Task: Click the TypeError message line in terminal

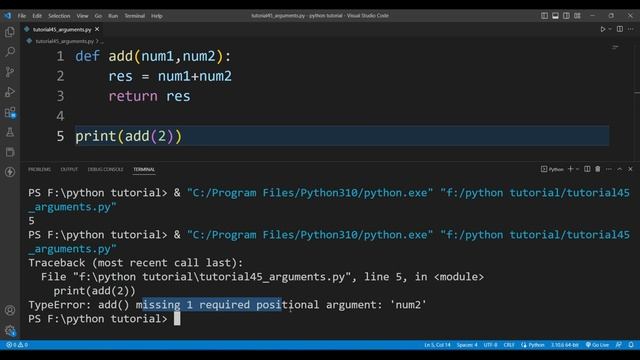Action: (x=227, y=305)
